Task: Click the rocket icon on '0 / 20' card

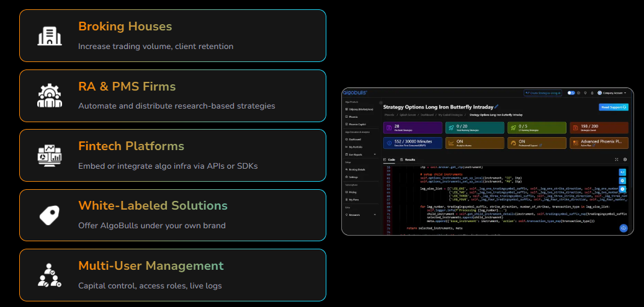Action: pos(451,128)
